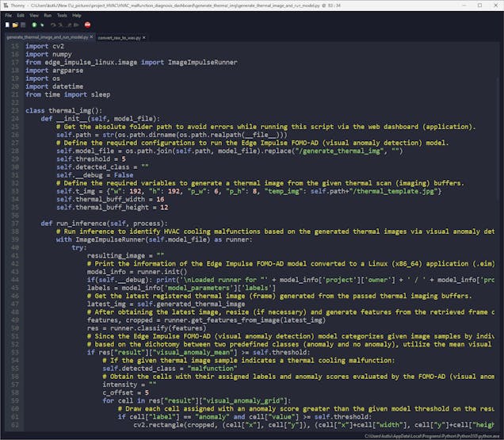Click the Debug current script icon
The image size is (504, 440).
(43, 25)
